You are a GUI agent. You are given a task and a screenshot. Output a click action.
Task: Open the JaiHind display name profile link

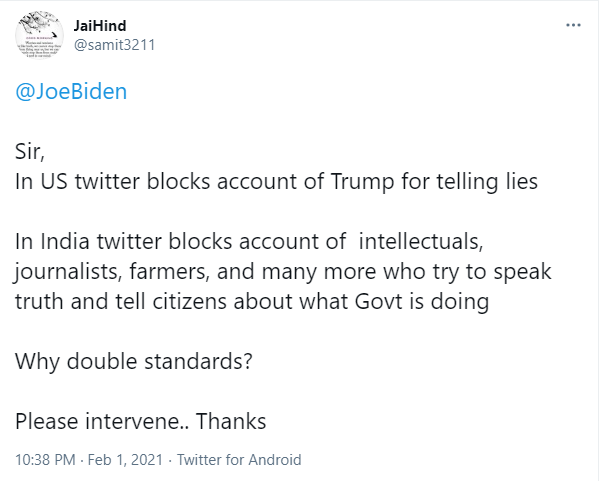100,26
